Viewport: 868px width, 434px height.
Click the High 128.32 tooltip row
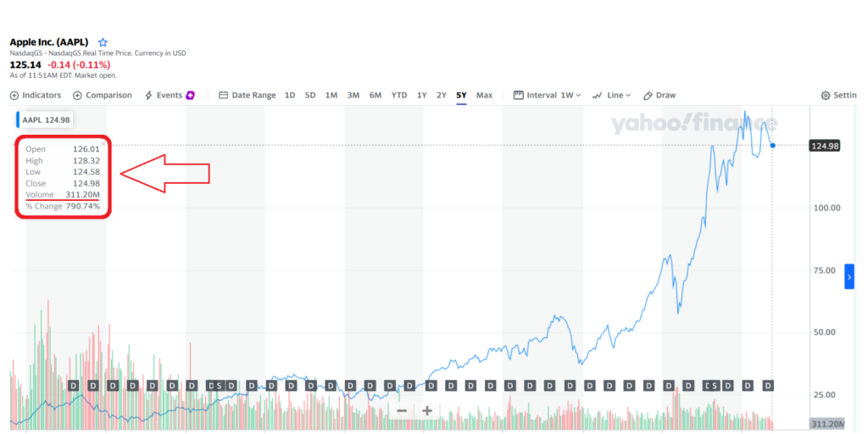pyautogui.click(x=63, y=160)
